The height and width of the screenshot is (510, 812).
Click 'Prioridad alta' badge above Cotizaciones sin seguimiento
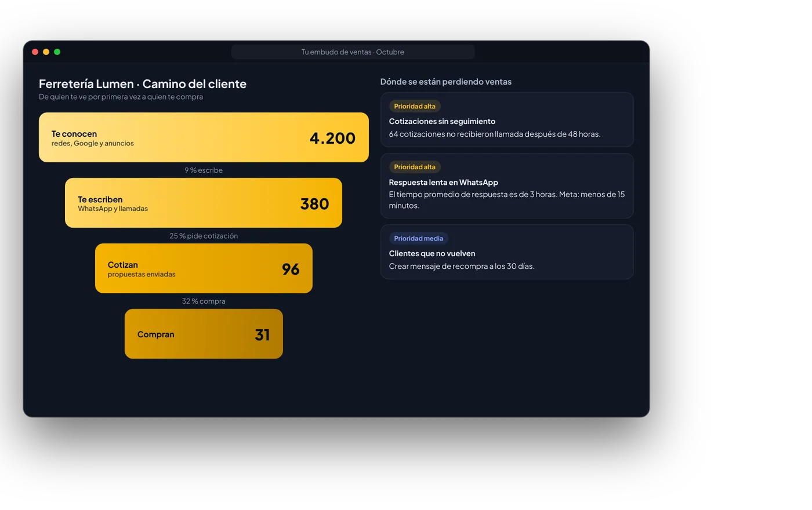(415, 107)
